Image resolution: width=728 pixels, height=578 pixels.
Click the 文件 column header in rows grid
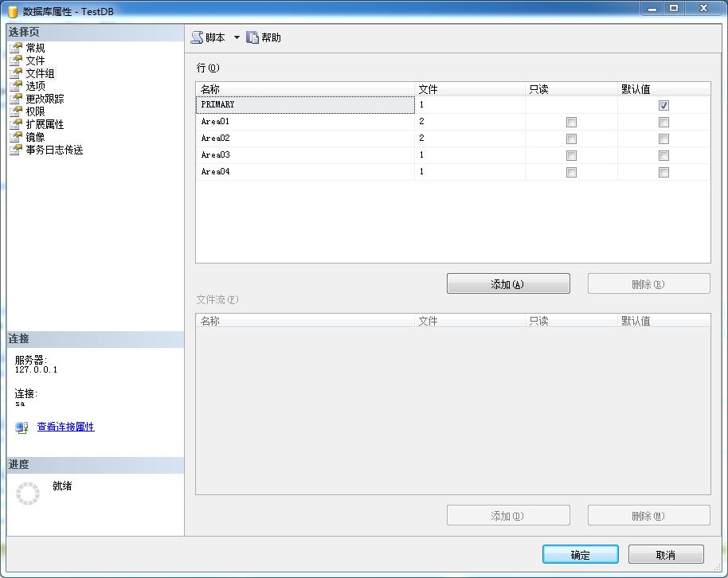[x=470, y=89]
